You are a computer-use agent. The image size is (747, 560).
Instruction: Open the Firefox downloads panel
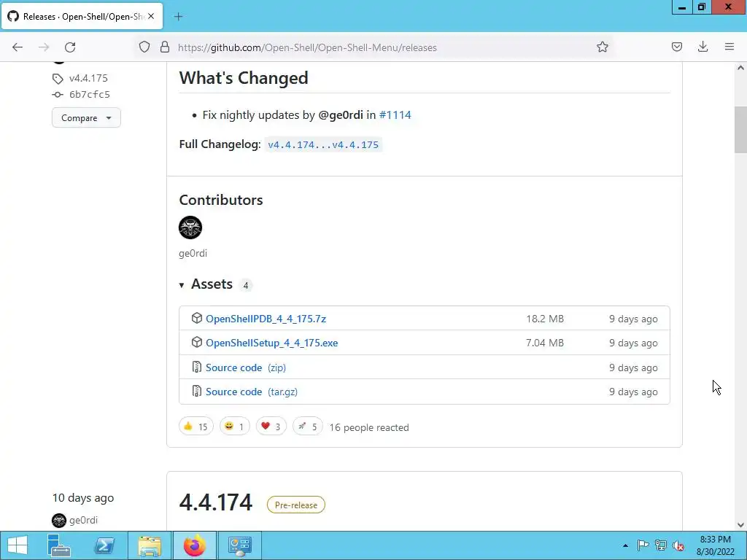click(703, 47)
